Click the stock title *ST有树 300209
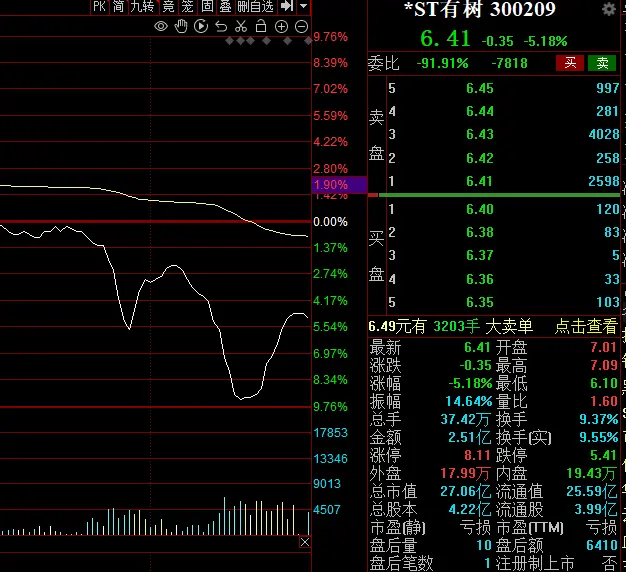Screen dimensions: 626x572 tap(479, 10)
